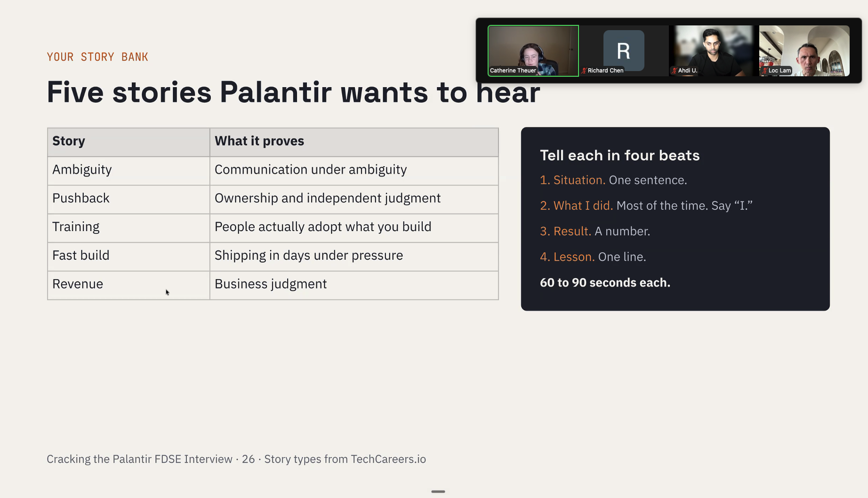This screenshot has width=868, height=498.
Task: Click the 'Catherine Theuer' name label
Action: pos(513,71)
